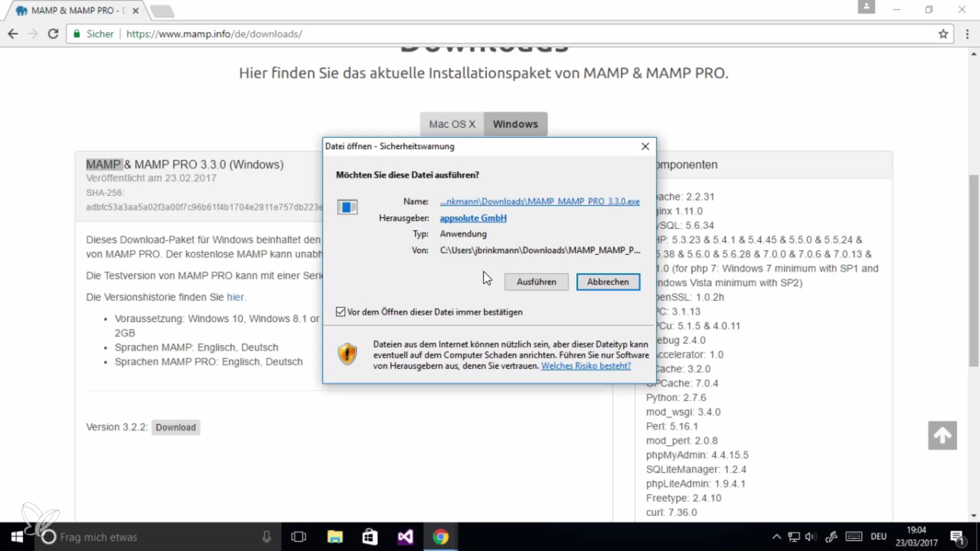Click 'Welches Risiko besteht?' link

pos(586,366)
